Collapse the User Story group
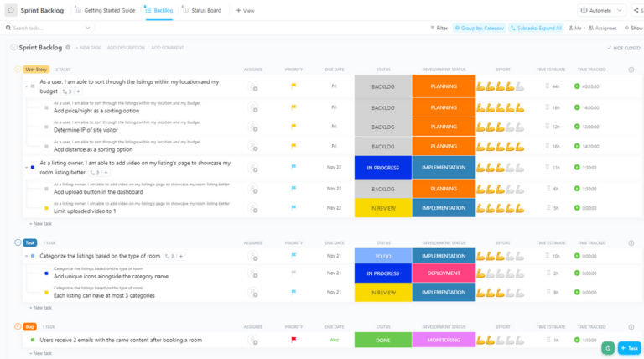This screenshot has width=644, height=359. pos(17,70)
